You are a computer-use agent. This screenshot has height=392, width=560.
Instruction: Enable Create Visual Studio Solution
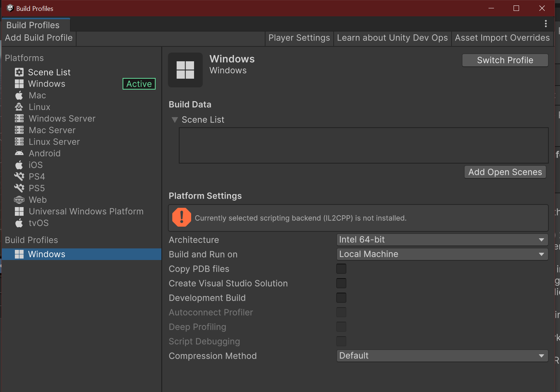(x=341, y=283)
